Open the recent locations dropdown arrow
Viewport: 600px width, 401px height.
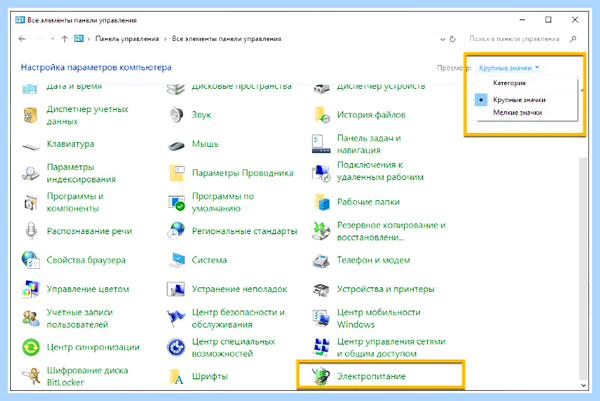pyautogui.click(x=52, y=39)
